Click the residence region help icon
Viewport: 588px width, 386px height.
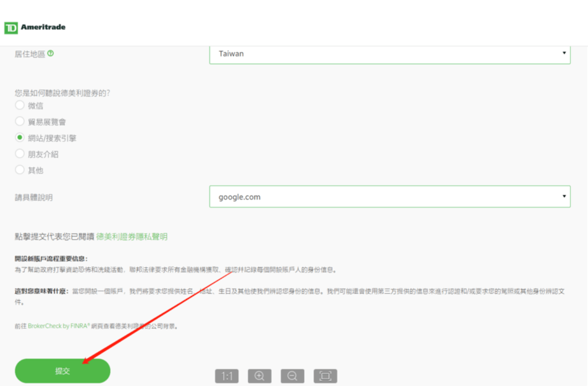(x=51, y=53)
